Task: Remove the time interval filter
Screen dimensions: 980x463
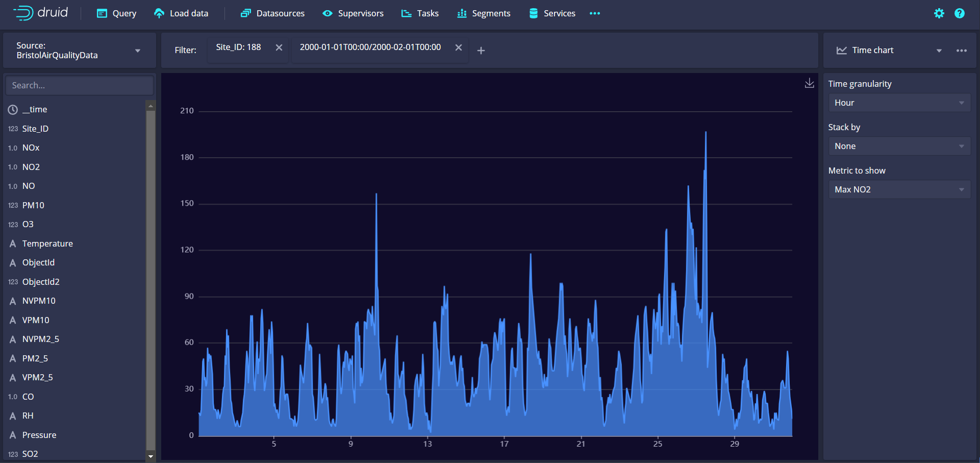Action: (459, 47)
